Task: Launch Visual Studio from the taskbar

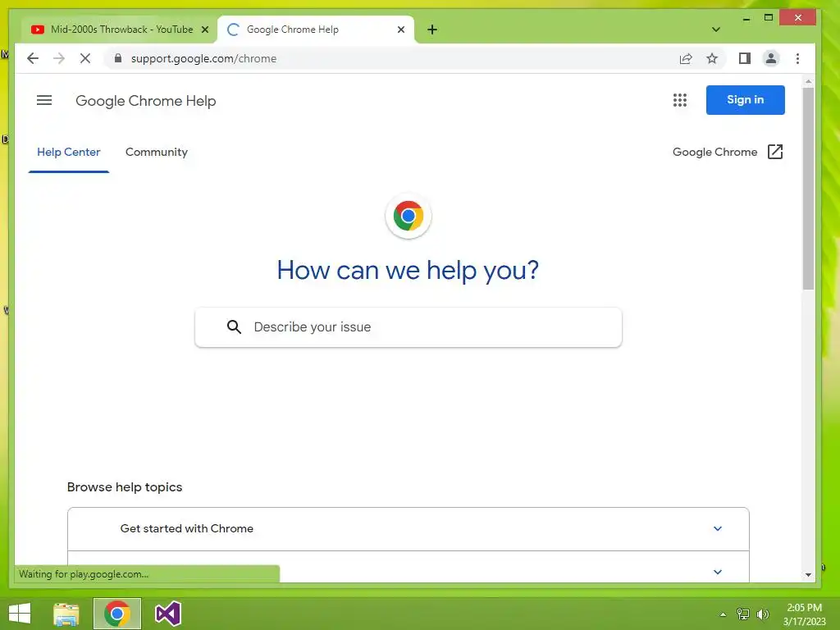Action: pos(167,614)
